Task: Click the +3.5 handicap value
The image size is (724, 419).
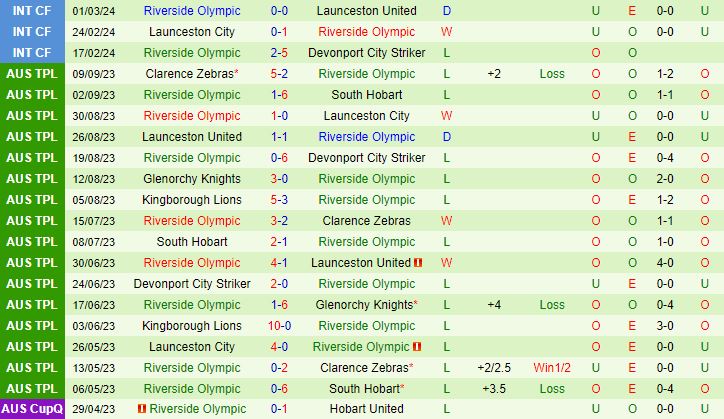Action: pos(494,389)
